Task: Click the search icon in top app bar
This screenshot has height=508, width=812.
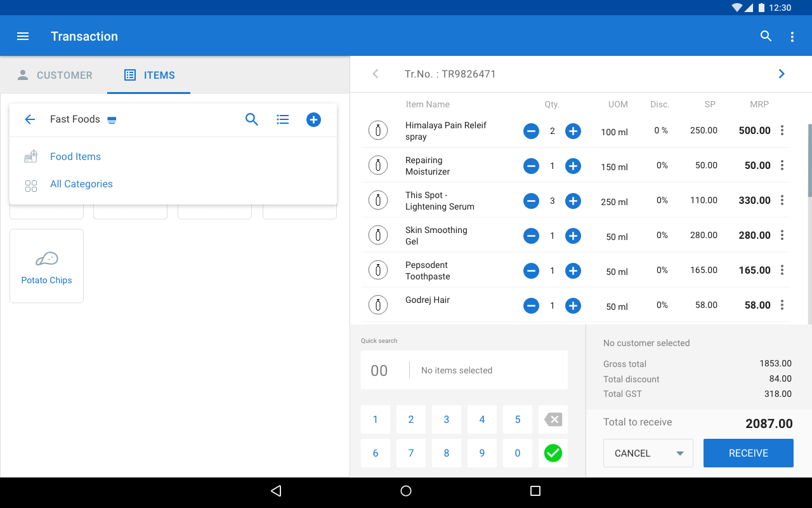Action: pyautogui.click(x=766, y=36)
